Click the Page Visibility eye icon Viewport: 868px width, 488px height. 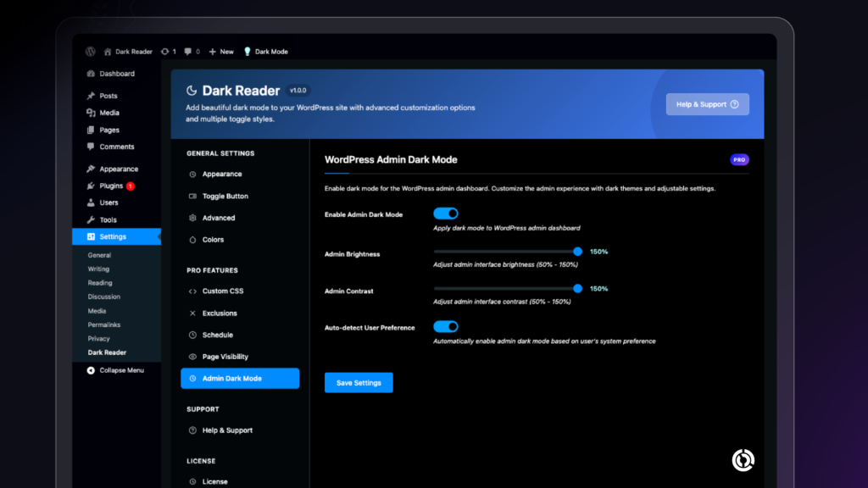(x=193, y=358)
